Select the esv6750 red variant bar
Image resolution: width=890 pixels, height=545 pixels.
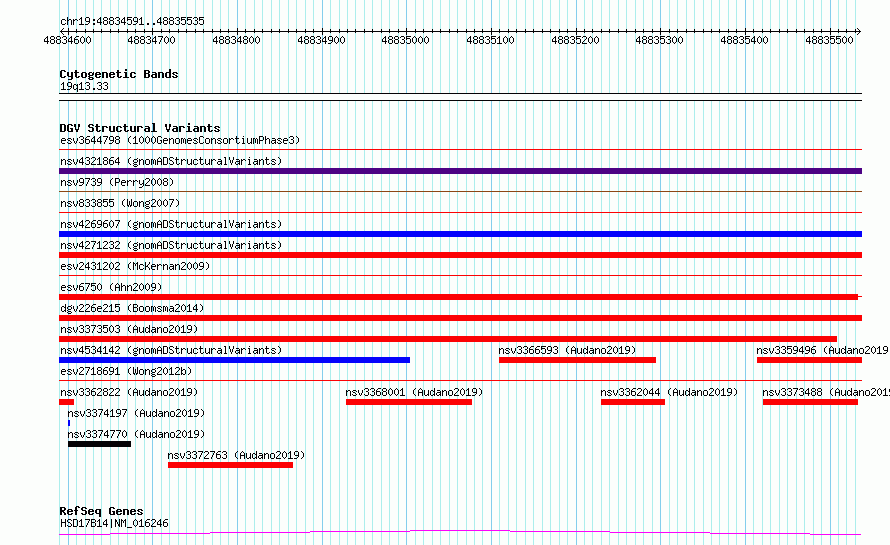pyautogui.click(x=459, y=297)
